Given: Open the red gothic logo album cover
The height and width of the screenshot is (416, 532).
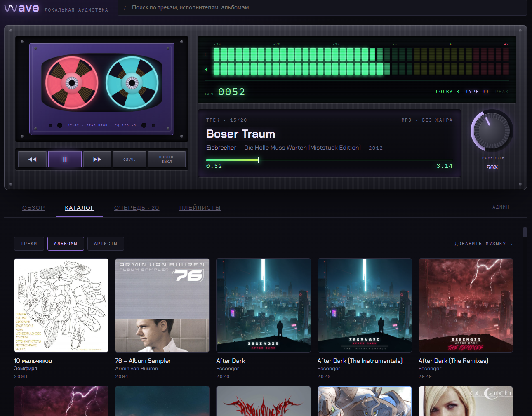Looking at the screenshot, I should pyautogui.click(x=264, y=401).
